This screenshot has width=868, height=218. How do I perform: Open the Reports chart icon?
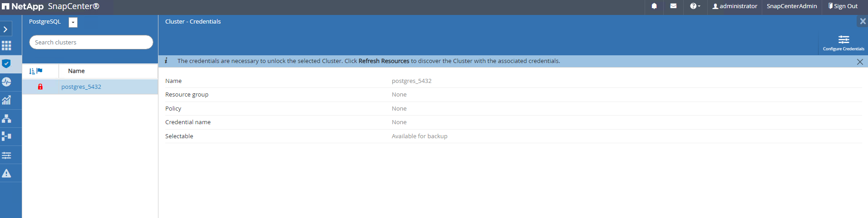(x=6, y=100)
